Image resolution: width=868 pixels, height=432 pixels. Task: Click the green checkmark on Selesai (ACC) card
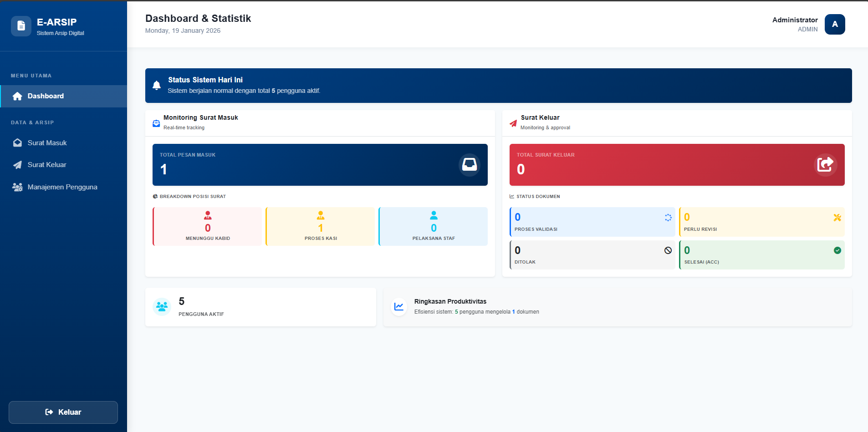(x=837, y=250)
